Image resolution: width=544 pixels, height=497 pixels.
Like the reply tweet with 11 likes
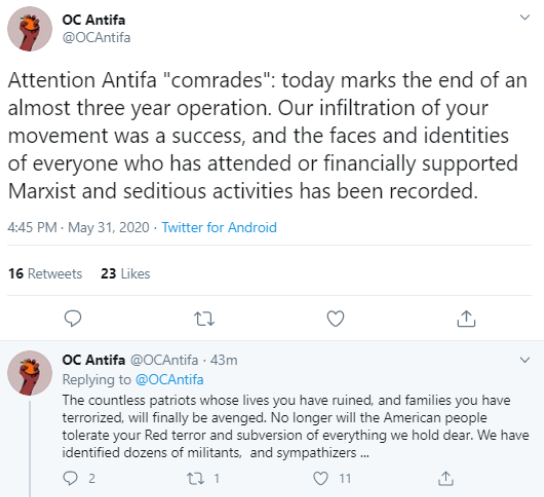pyautogui.click(x=320, y=478)
